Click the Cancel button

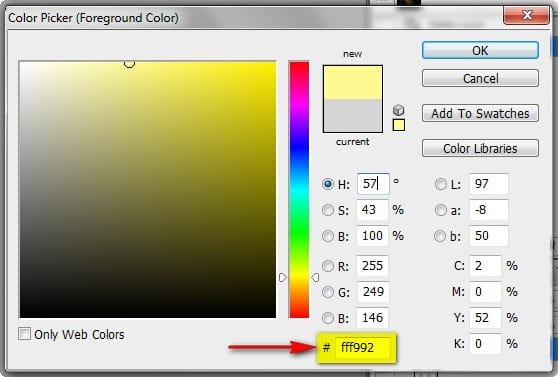pyautogui.click(x=480, y=78)
